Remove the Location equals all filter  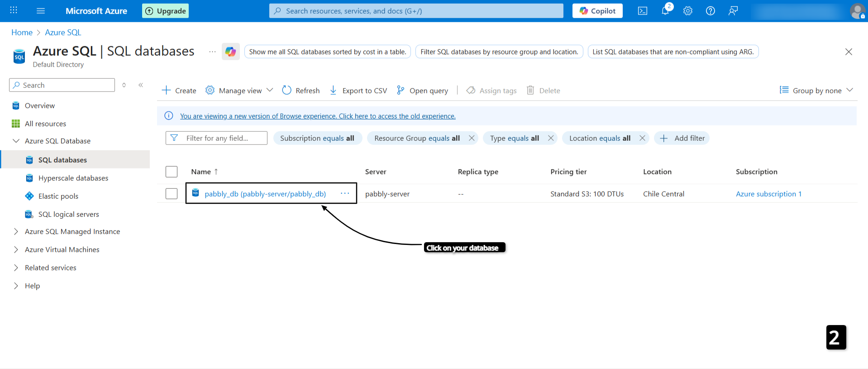click(642, 138)
